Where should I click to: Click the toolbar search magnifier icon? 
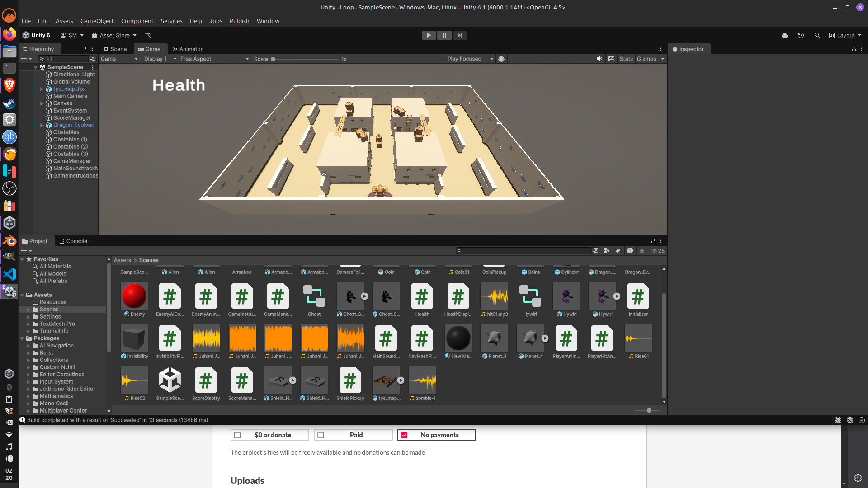click(817, 35)
